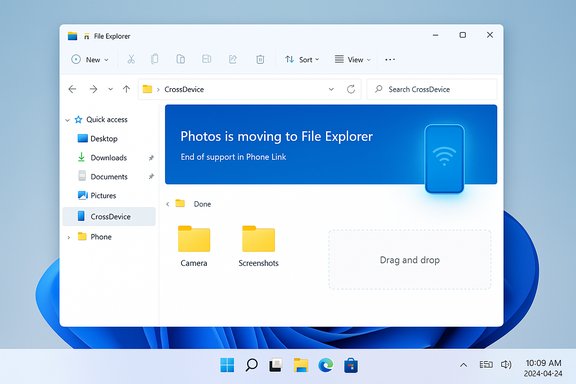The width and height of the screenshot is (576, 384).
Task: Launch Microsoft Edge from the taskbar
Action: point(325,365)
